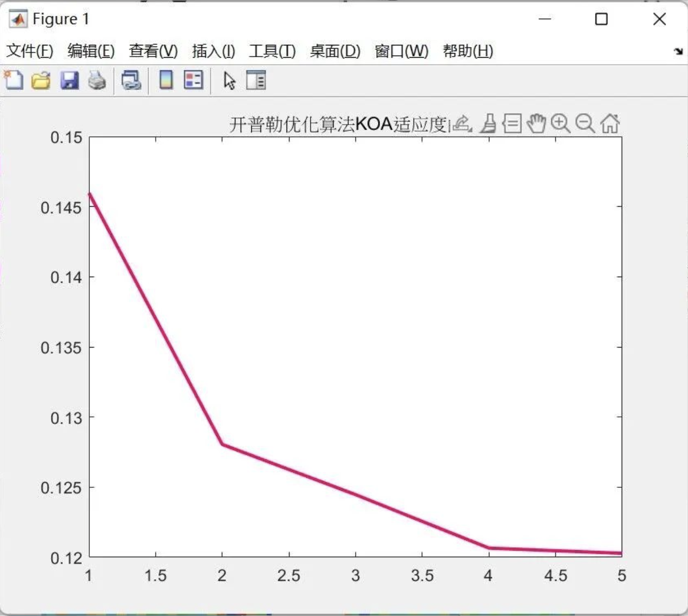Save the figure via the floppy disk icon
This screenshot has height=616, width=688.
tap(70, 80)
